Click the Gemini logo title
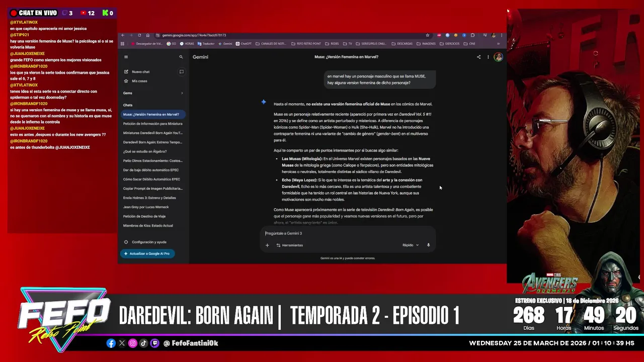Image resolution: width=644 pixels, height=362 pixels. [x=200, y=57]
